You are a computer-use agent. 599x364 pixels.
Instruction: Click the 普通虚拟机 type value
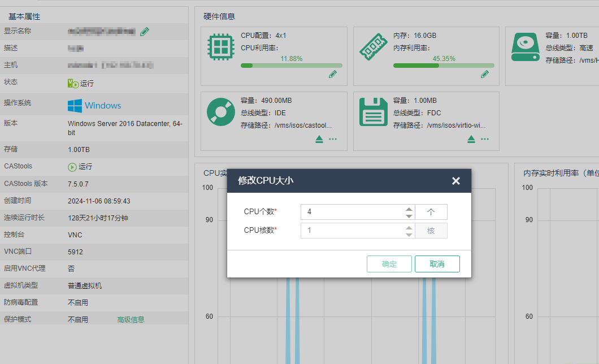coord(85,285)
